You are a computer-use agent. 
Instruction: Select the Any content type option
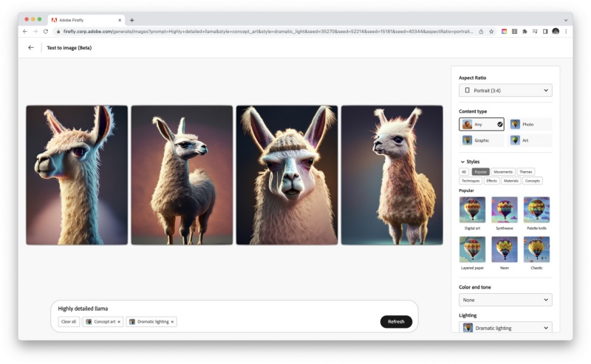(482, 124)
